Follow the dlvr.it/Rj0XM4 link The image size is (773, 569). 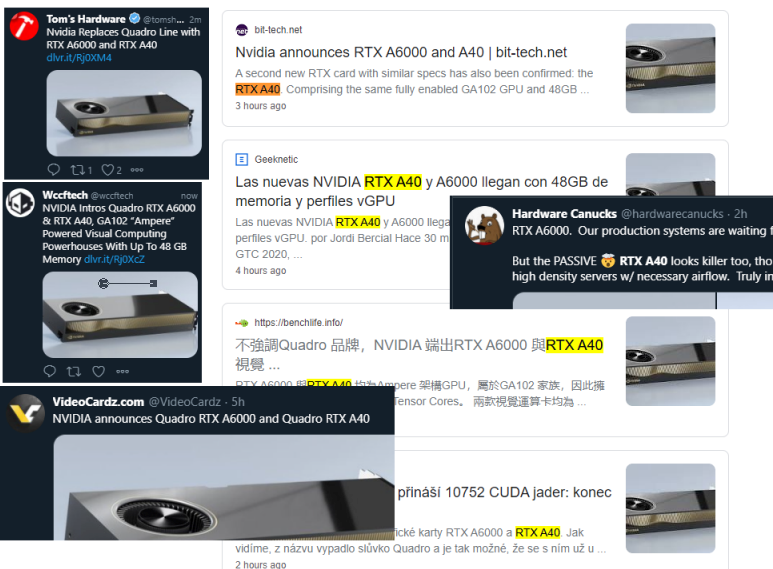pyautogui.click(x=79, y=58)
